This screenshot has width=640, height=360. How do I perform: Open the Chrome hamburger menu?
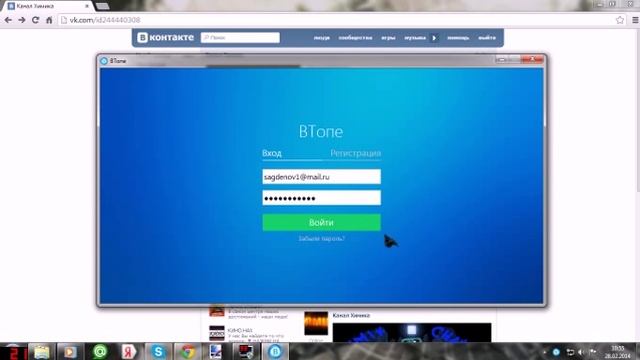(x=635, y=20)
